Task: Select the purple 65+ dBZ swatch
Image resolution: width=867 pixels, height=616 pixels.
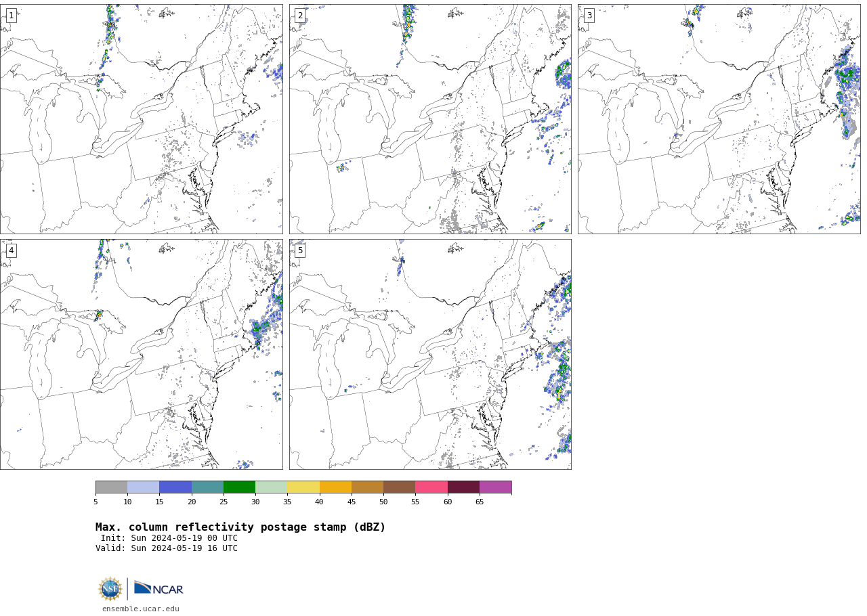Action: pyautogui.click(x=495, y=487)
